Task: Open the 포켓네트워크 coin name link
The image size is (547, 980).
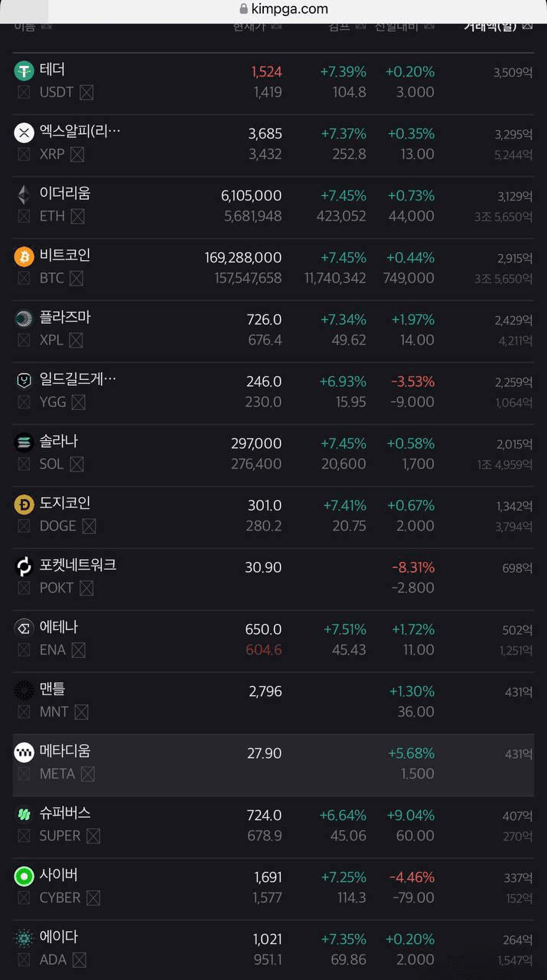Action: 78,565
